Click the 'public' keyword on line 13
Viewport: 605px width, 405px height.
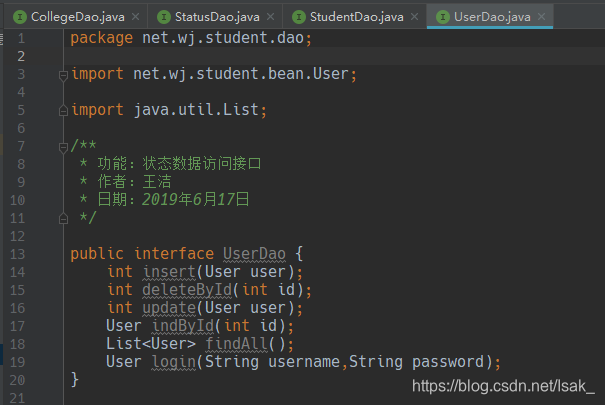97,254
